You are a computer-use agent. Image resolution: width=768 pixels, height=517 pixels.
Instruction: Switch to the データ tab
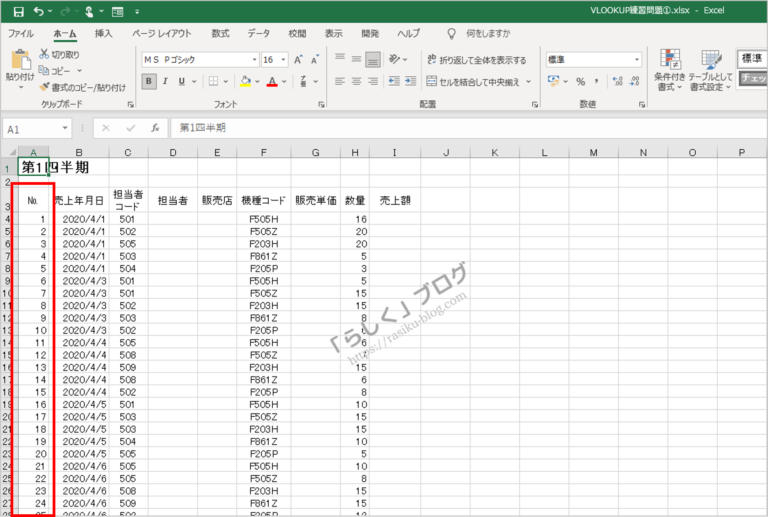click(258, 34)
